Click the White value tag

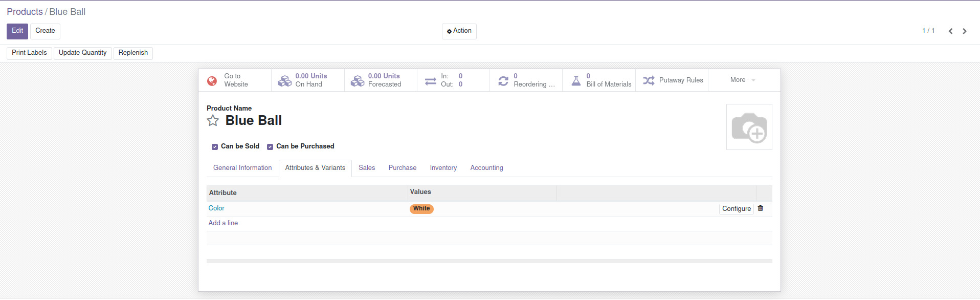point(421,209)
